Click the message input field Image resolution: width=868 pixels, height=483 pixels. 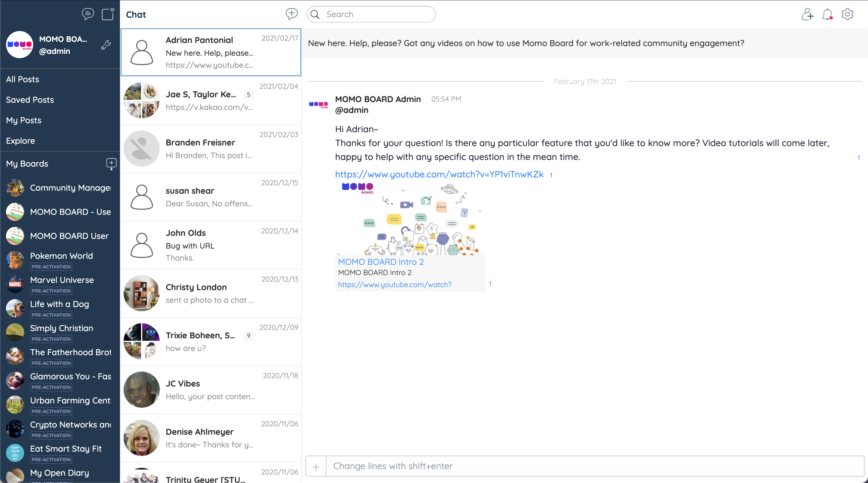pyautogui.click(x=539, y=466)
